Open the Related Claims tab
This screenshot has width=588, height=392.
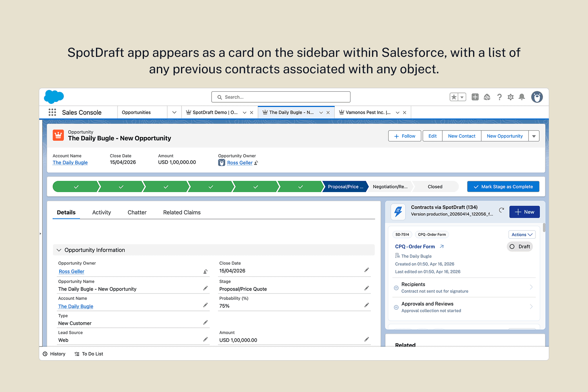(182, 212)
